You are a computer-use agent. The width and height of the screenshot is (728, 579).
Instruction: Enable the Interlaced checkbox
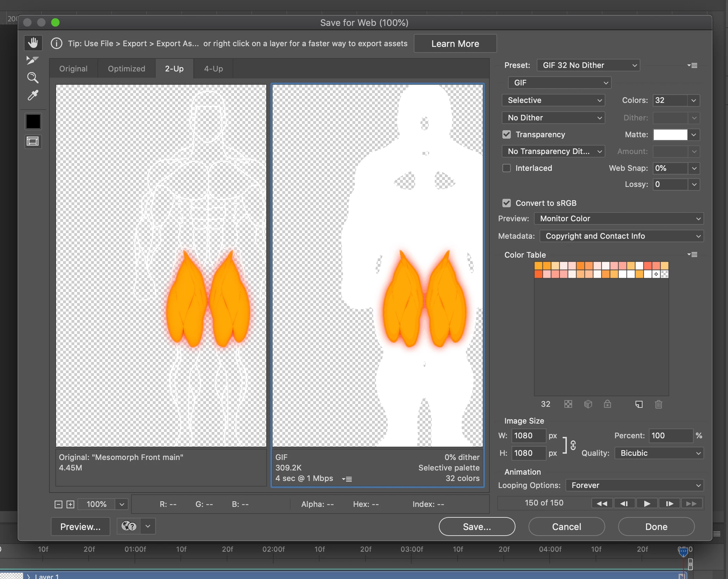pos(507,168)
